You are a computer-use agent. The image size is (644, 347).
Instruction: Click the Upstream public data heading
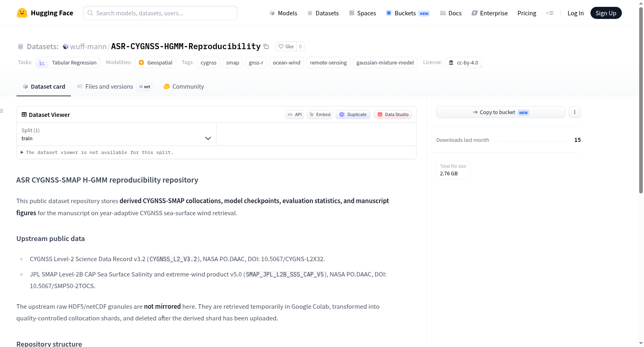click(51, 239)
